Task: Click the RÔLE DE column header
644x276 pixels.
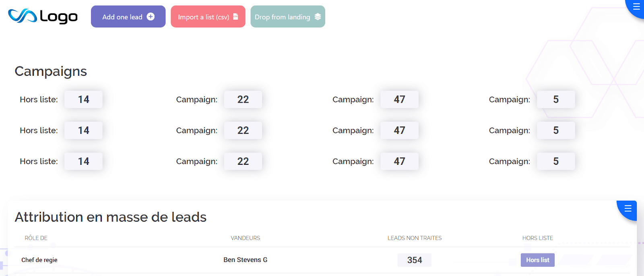Action: click(x=36, y=238)
